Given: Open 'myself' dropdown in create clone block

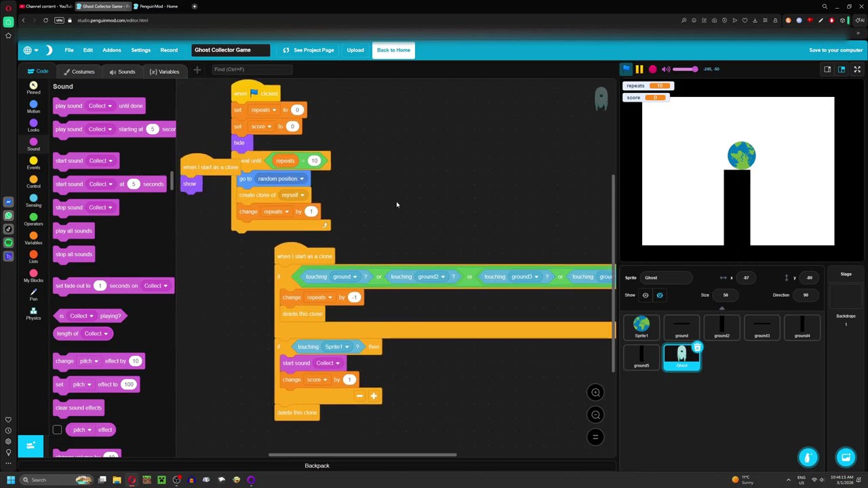Looking at the screenshot, I should (292, 195).
